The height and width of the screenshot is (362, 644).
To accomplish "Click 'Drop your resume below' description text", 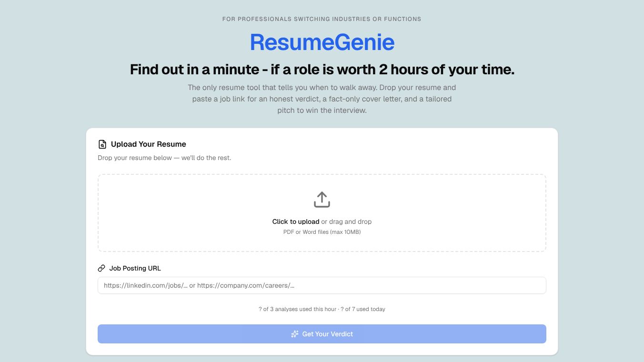I will tap(164, 158).
